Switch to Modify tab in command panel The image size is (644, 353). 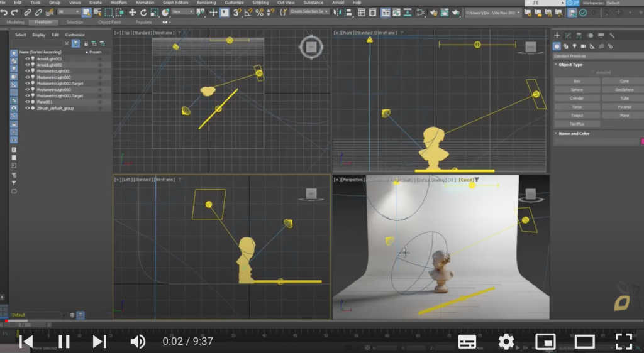(x=568, y=36)
